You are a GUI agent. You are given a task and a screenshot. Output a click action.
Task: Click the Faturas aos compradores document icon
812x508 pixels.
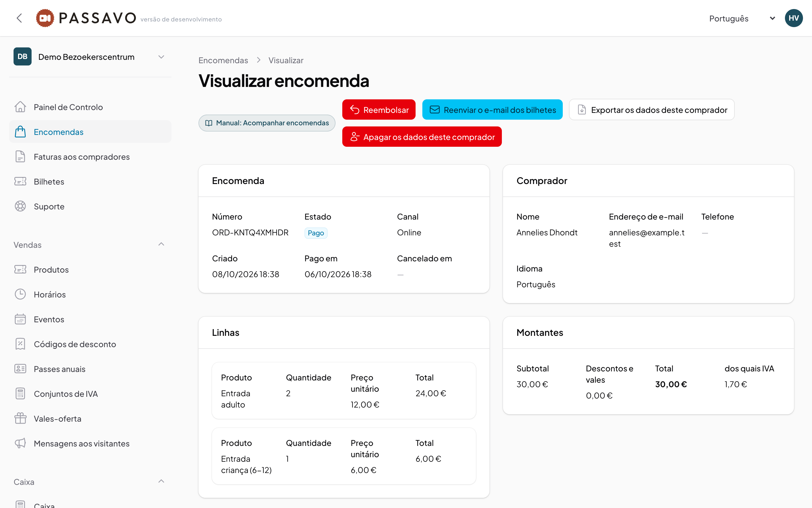point(20,157)
